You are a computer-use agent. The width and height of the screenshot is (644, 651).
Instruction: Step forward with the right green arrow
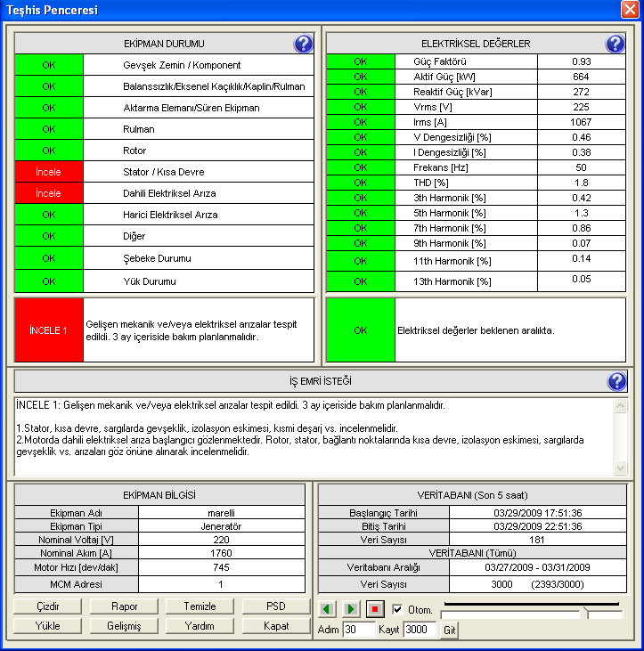[351, 610]
